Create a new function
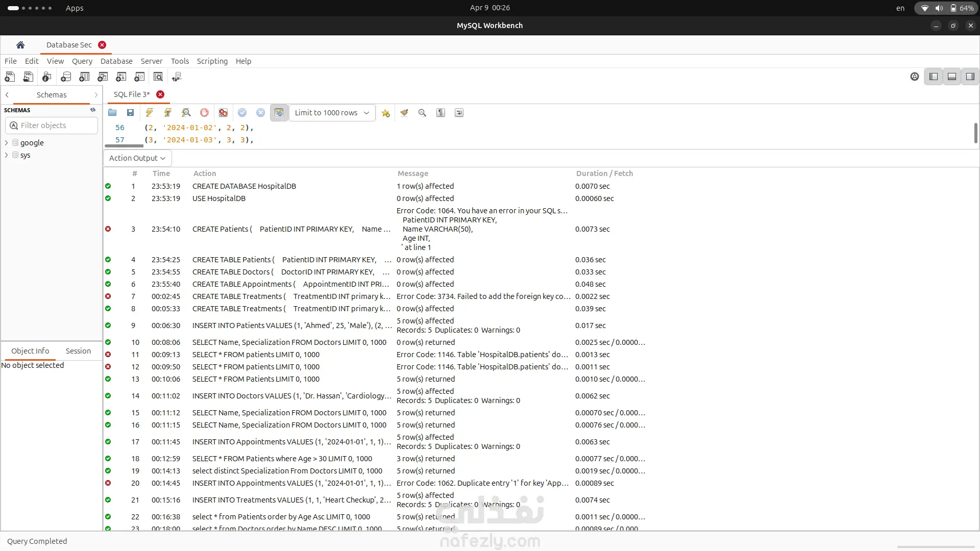 pos(139,77)
